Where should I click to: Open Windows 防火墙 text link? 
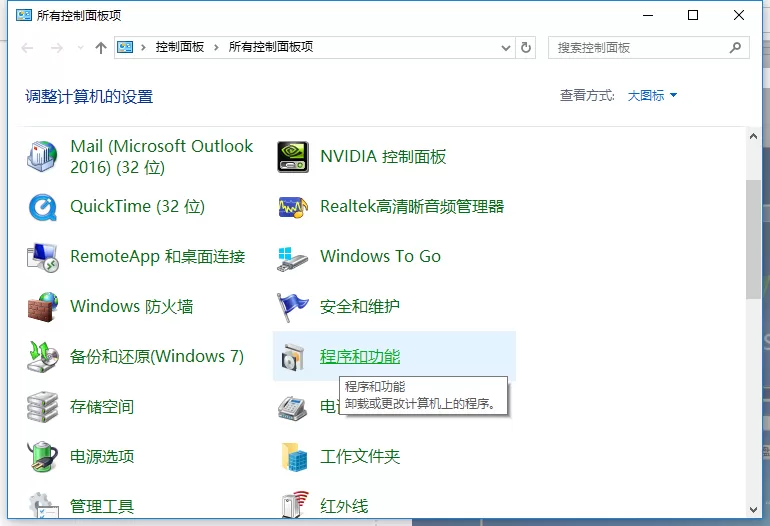(132, 306)
